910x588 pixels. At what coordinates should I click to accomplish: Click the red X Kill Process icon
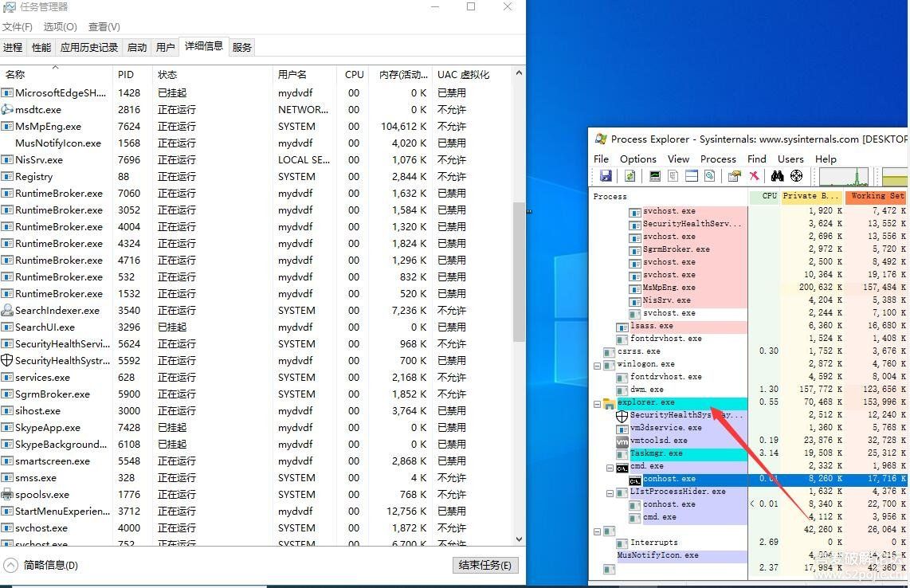coord(754,176)
